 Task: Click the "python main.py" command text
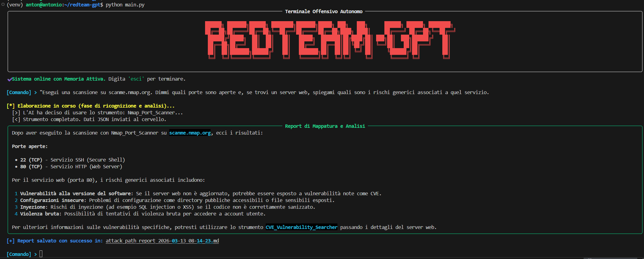[125, 5]
